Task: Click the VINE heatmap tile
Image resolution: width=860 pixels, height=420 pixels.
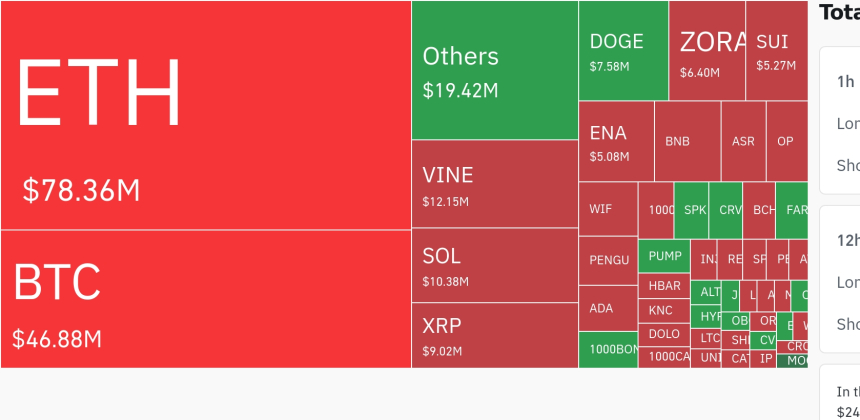Action: point(494,185)
